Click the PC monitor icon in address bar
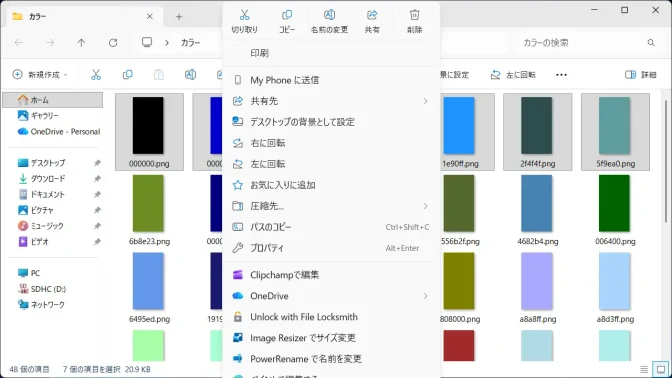672x378 pixels. coord(147,42)
